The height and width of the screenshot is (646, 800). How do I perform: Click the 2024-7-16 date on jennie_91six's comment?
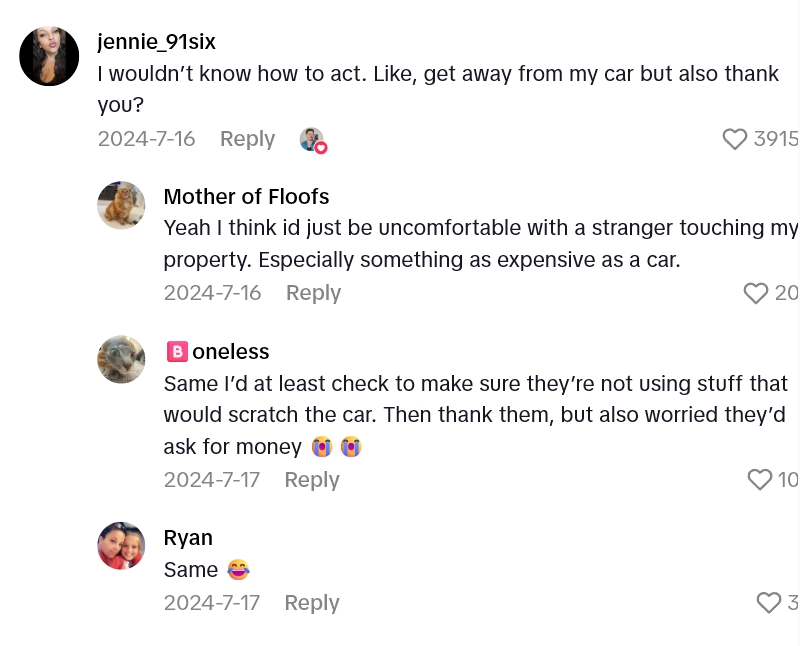pos(146,139)
